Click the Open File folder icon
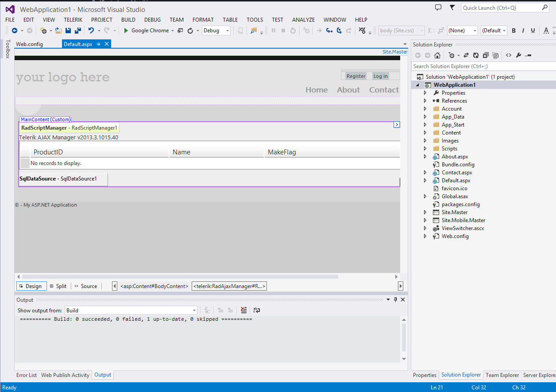The height and width of the screenshot is (392, 556). coord(58,31)
